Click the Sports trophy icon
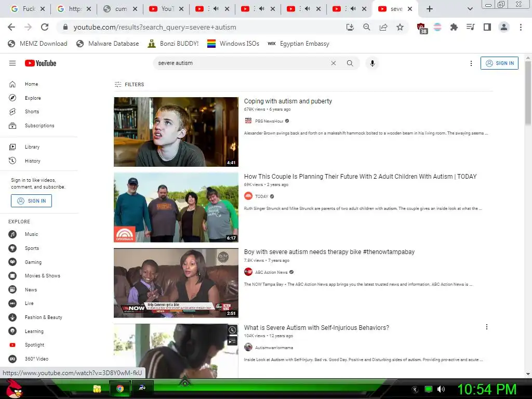The height and width of the screenshot is (399, 532). click(x=12, y=248)
